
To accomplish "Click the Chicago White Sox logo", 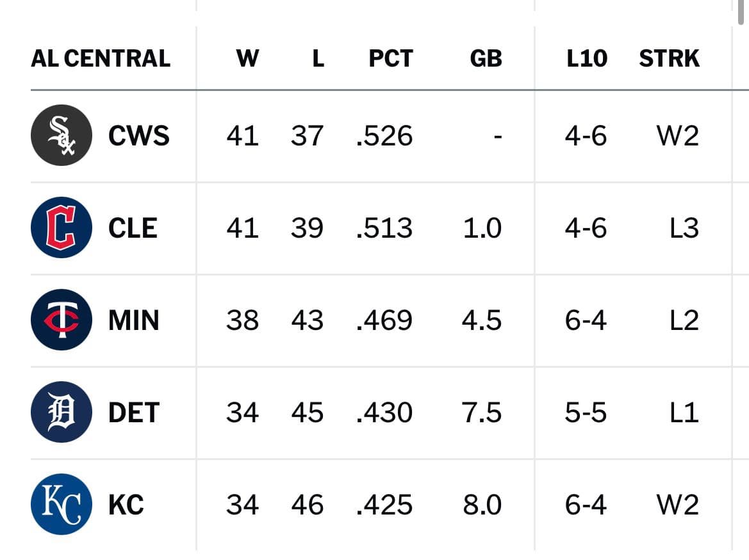I will pyautogui.click(x=61, y=135).
